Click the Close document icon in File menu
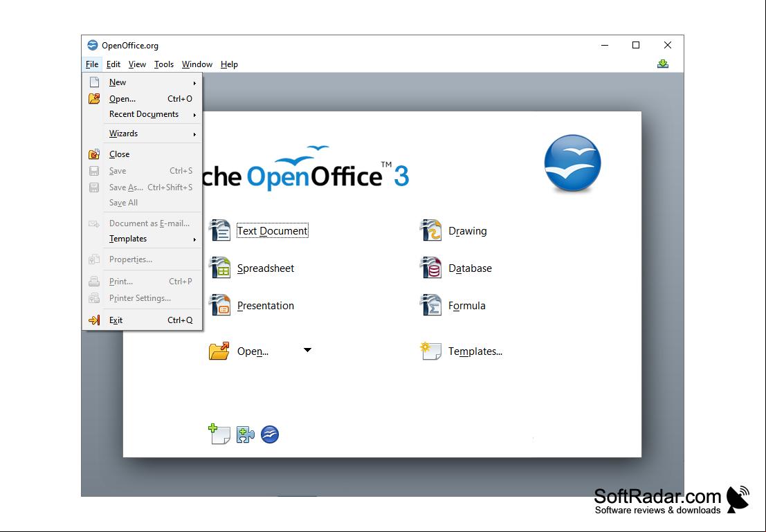Screen dimensions: 766x532 94,154
